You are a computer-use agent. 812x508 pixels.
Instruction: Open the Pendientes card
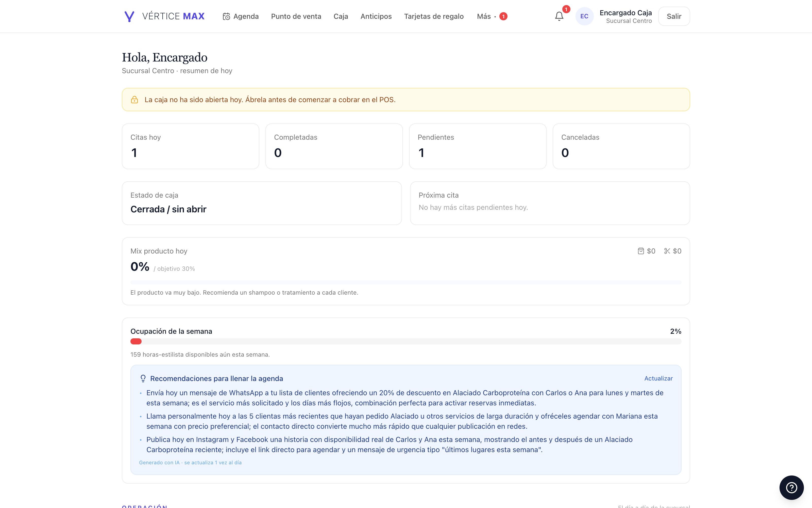(478, 147)
